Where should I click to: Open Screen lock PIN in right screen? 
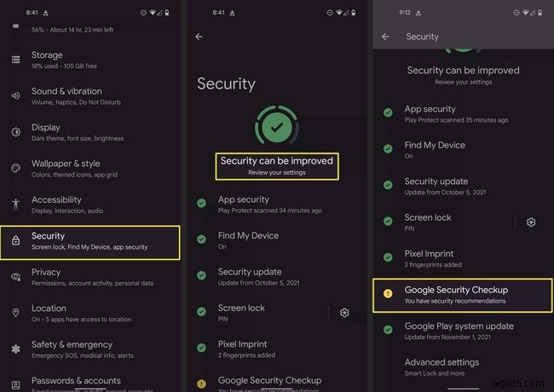click(444, 222)
